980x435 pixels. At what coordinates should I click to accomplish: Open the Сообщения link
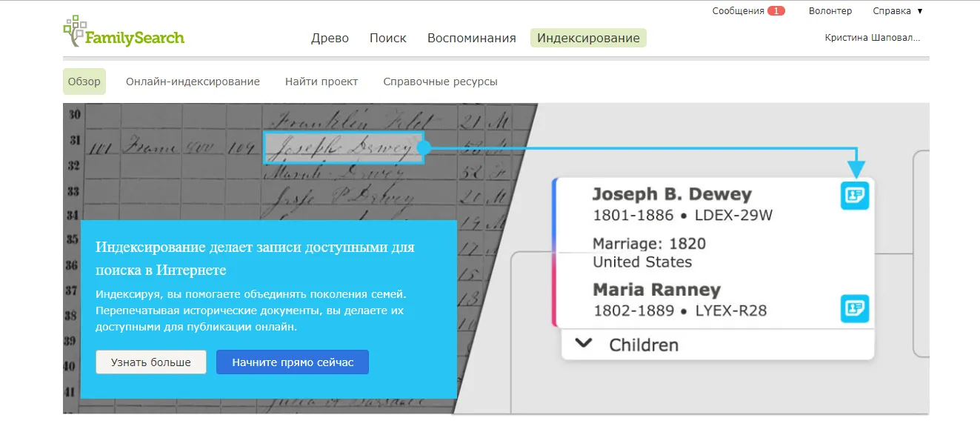tap(738, 11)
